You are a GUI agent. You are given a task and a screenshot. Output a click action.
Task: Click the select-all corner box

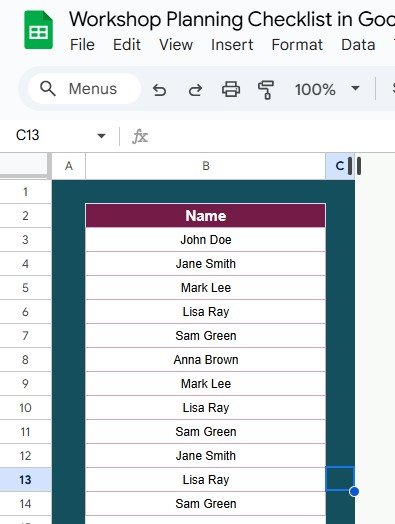[24, 164]
